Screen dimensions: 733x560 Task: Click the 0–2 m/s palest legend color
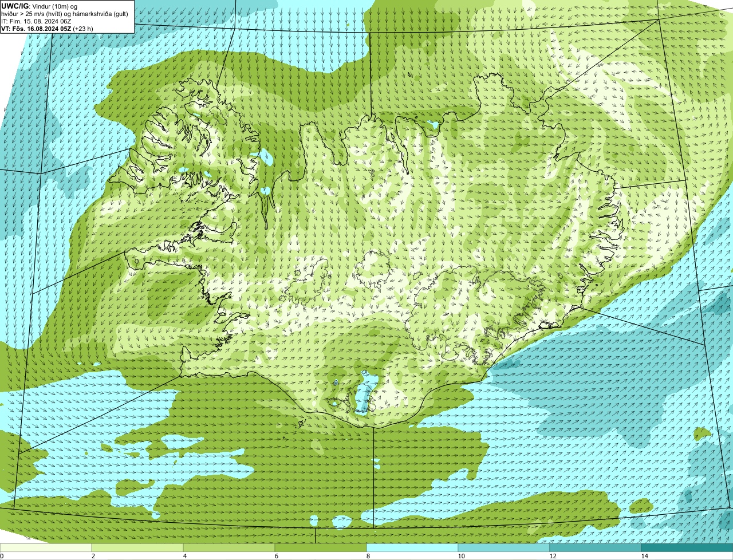[46, 547]
